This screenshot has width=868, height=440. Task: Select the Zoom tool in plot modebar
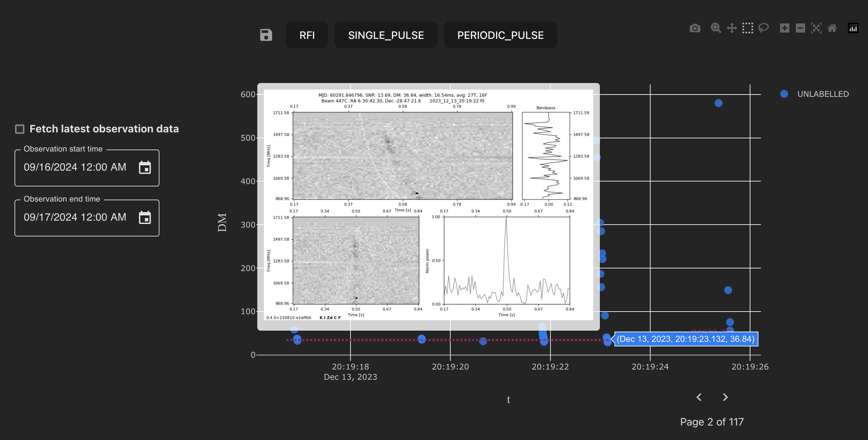[x=716, y=28]
